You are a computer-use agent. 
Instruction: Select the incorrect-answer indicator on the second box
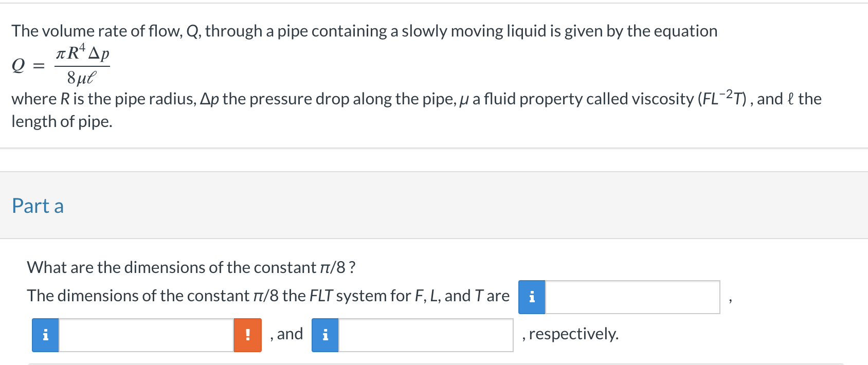tap(248, 334)
